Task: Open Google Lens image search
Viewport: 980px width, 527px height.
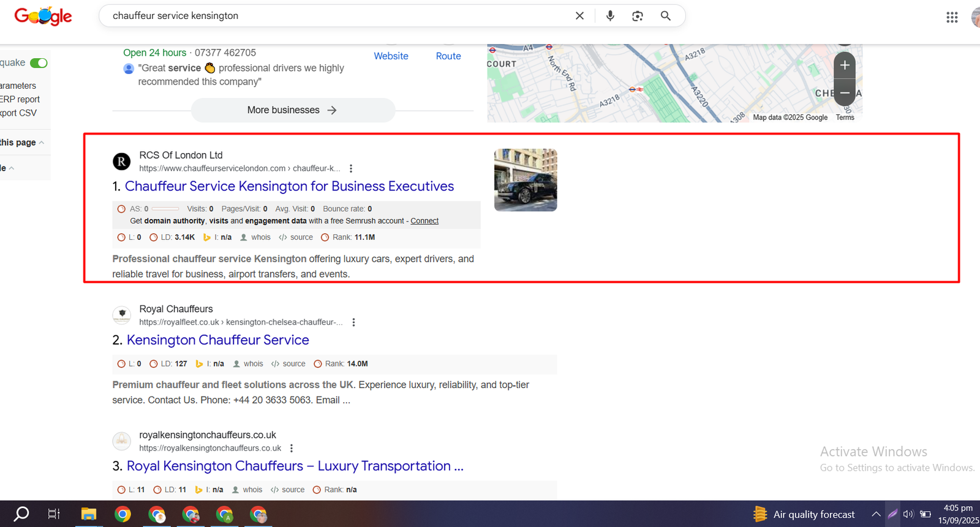Action: pyautogui.click(x=638, y=16)
